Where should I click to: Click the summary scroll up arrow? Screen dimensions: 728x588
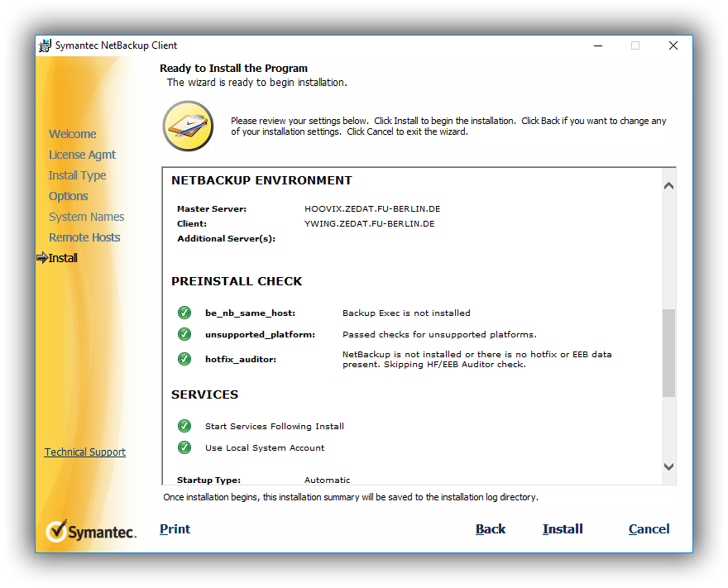668,185
